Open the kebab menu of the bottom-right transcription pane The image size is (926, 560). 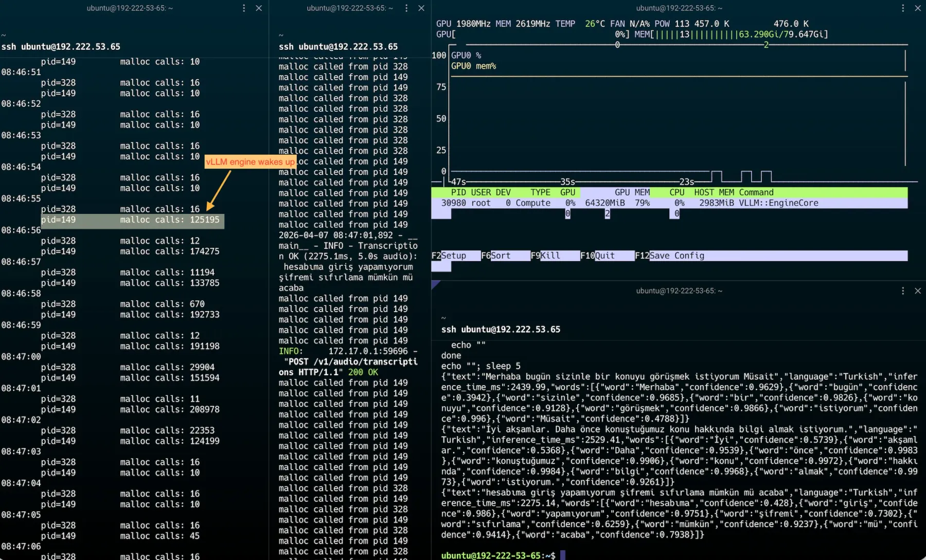(903, 291)
